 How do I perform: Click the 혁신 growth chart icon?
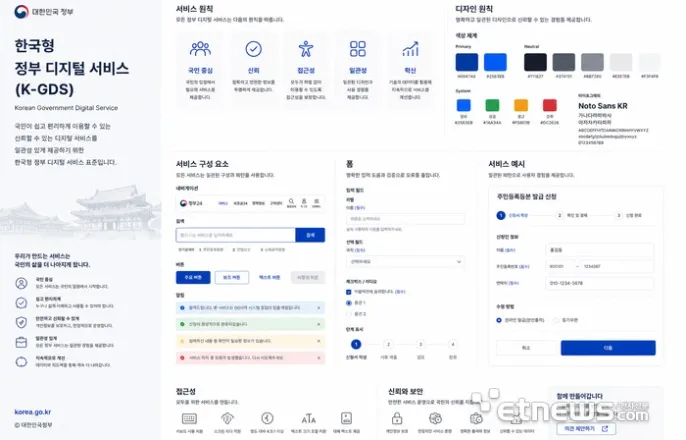(x=410, y=49)
